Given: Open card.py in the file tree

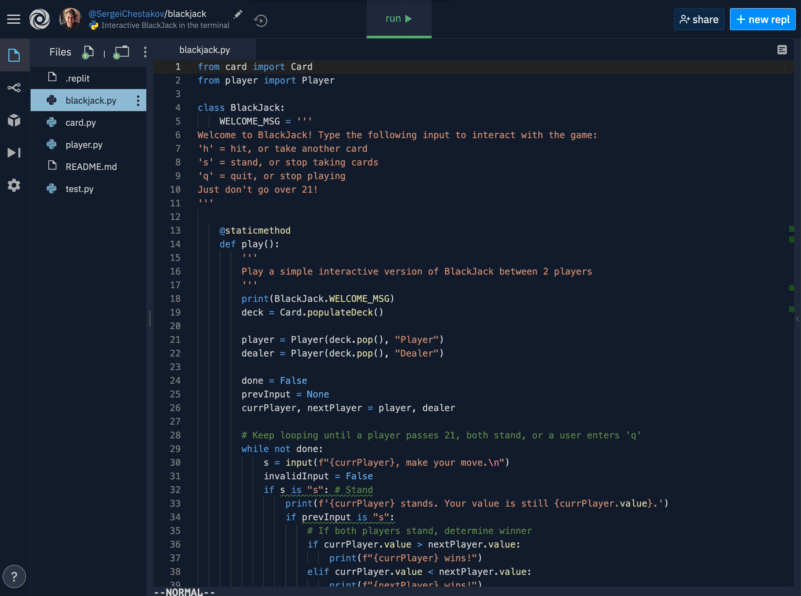Looking at the screenshot, I should pyautogui.click(x=81, y=122).
